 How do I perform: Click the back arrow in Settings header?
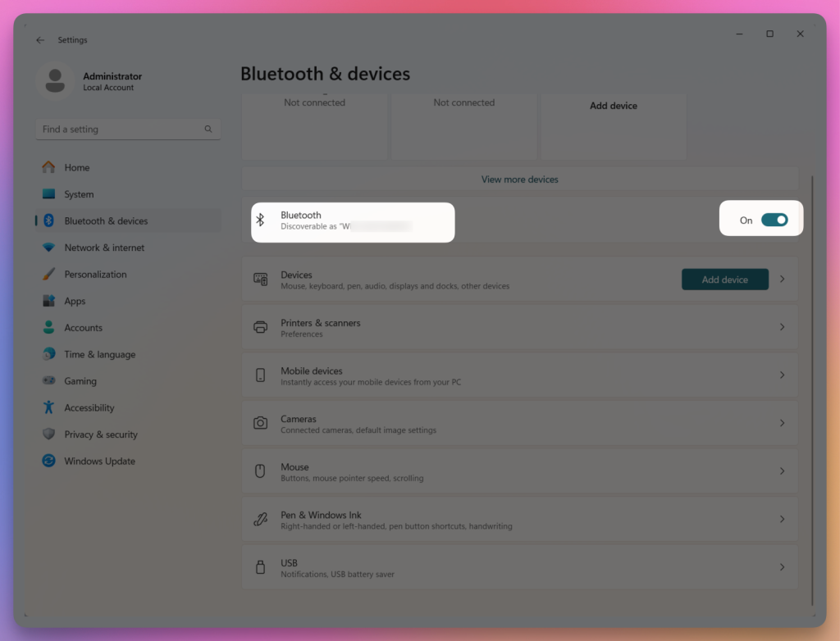40,40
